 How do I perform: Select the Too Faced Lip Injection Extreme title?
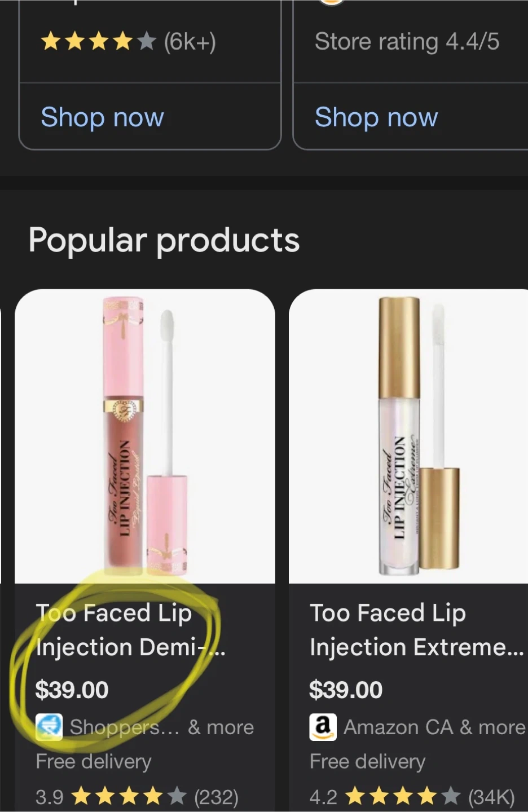click(417, 630)
